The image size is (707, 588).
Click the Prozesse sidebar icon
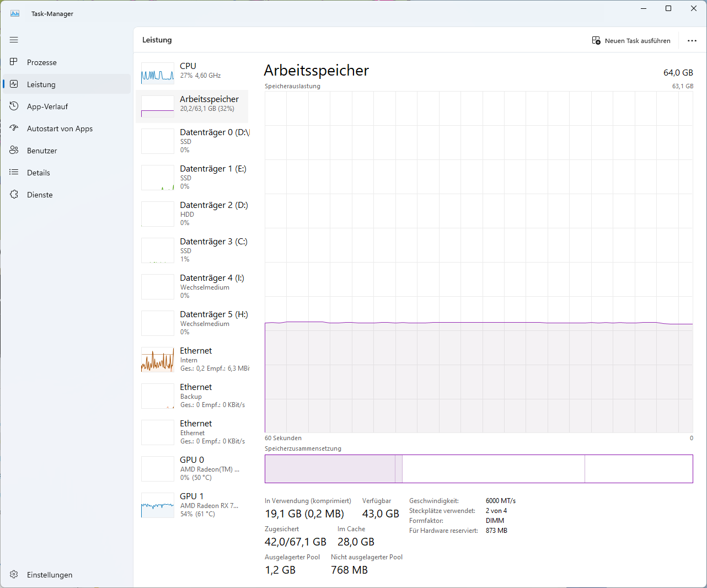point(14,62)
